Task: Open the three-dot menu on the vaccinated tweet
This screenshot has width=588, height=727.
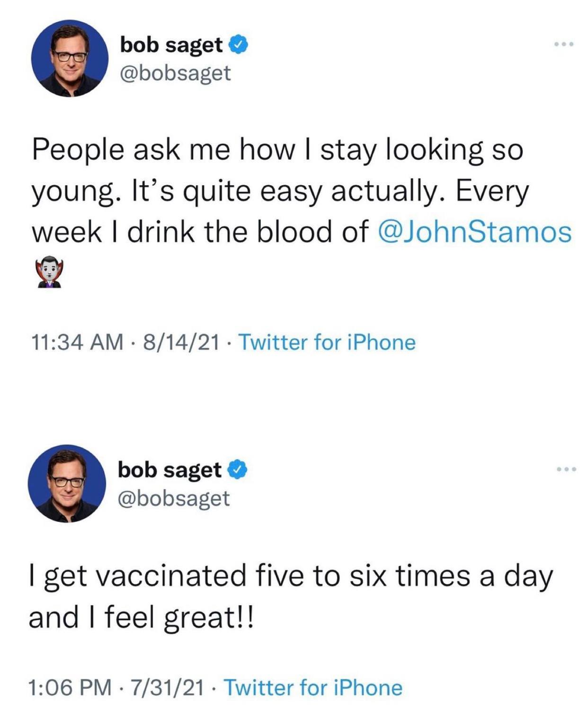Action: click(566, 469)
